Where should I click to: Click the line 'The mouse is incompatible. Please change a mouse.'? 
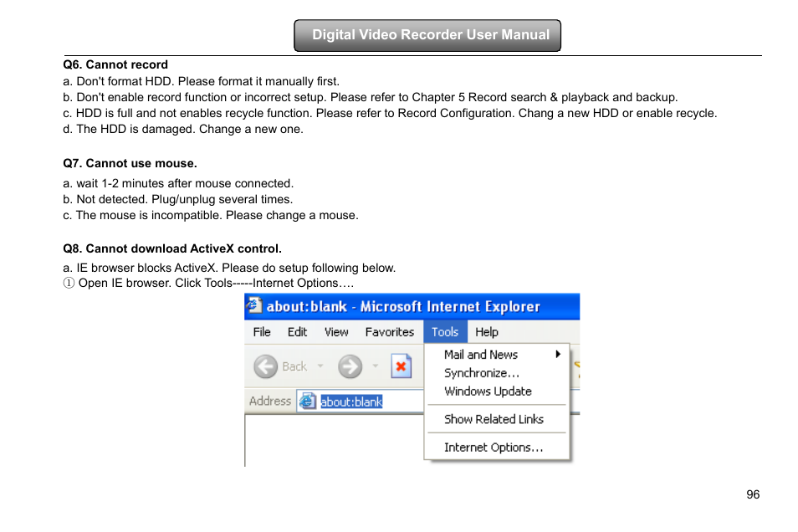211,215
